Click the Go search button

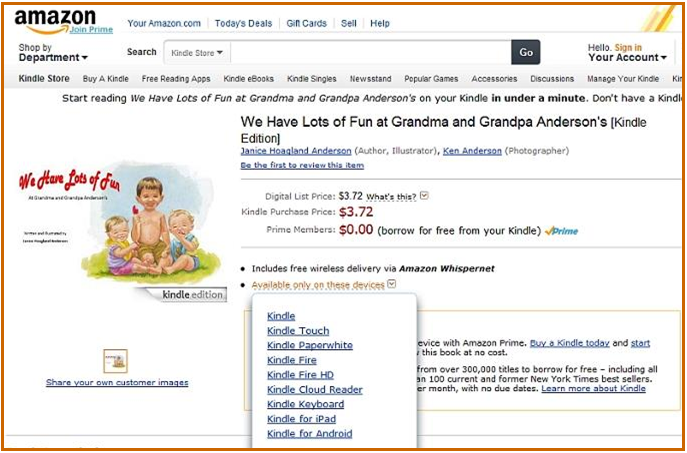[x=526, y=52]
